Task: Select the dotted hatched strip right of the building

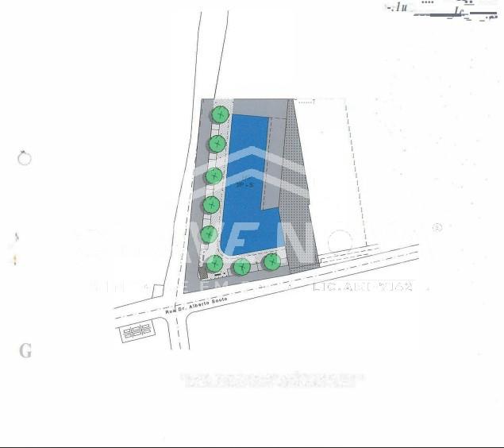Action: (x=301, y=199)
